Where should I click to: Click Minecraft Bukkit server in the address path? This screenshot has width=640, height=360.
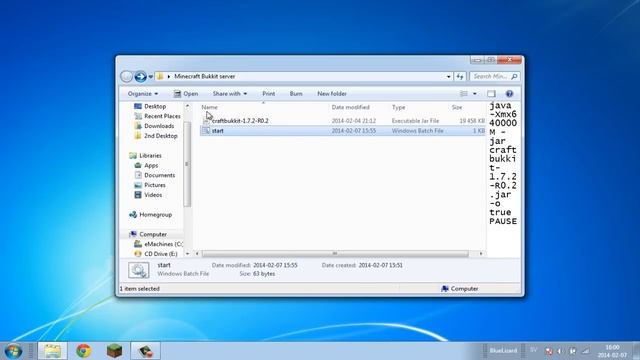click(204, 76)
